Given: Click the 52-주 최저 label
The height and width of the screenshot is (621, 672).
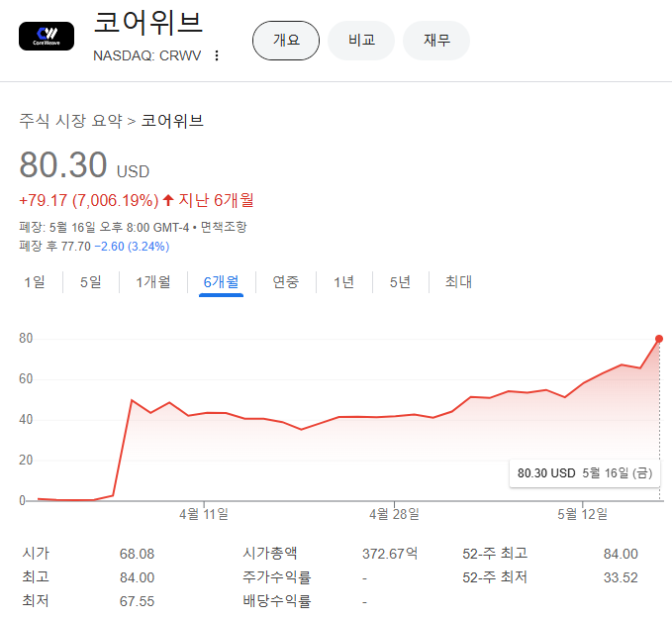Looking at the screenshot, I should [495, 577].
